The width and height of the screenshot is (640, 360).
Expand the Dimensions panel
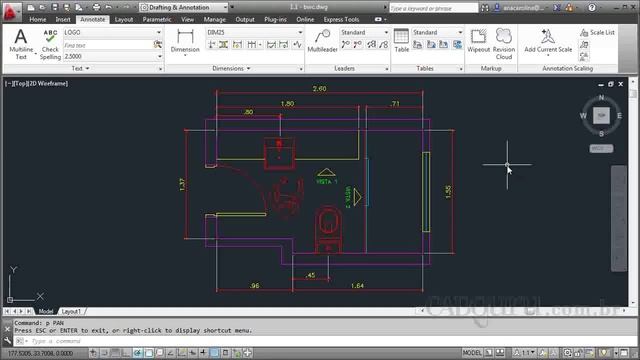(x=231, y=69)
